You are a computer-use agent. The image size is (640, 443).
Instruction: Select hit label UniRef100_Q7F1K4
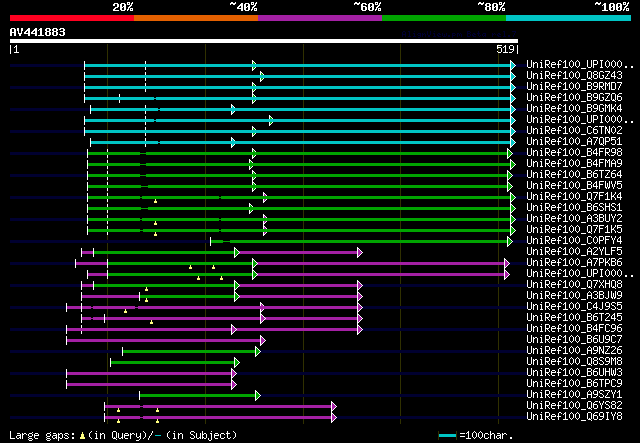point(574,197)
